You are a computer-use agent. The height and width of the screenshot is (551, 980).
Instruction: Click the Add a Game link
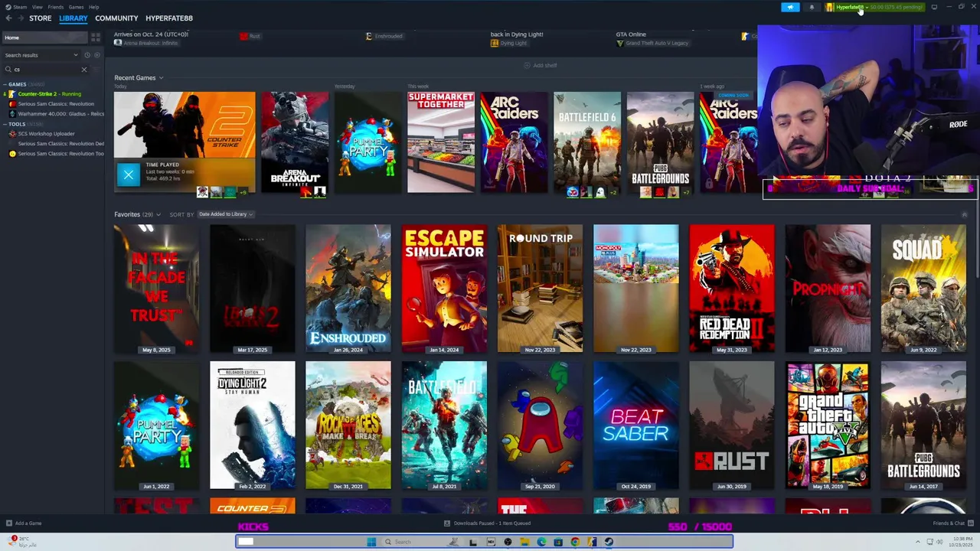click(x=28, y=523)
